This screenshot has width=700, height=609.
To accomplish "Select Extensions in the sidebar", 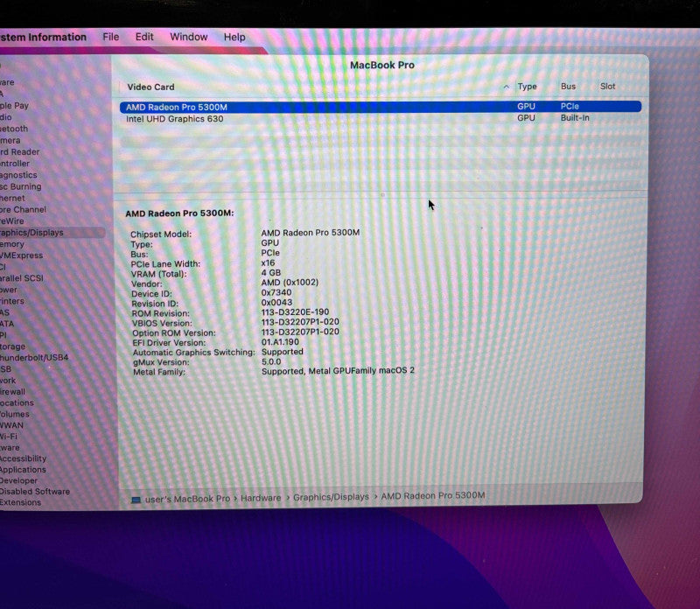I will pos(20,502).
